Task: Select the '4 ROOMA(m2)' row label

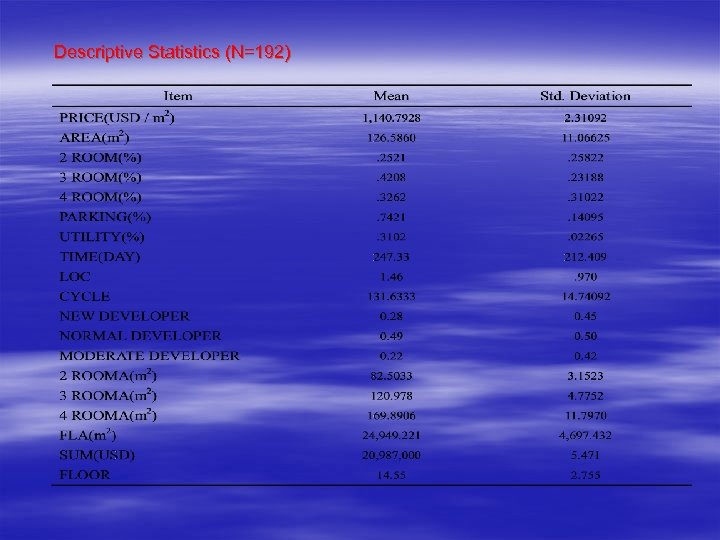Action: tap(108, 415)
